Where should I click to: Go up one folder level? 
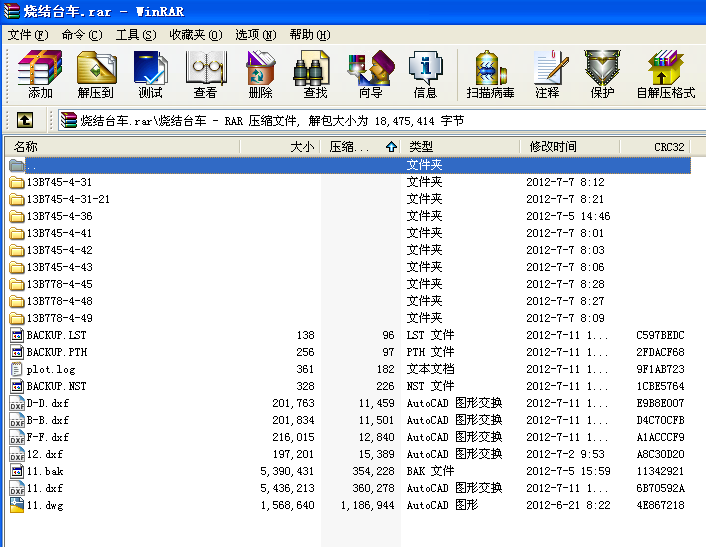[25, 120]
